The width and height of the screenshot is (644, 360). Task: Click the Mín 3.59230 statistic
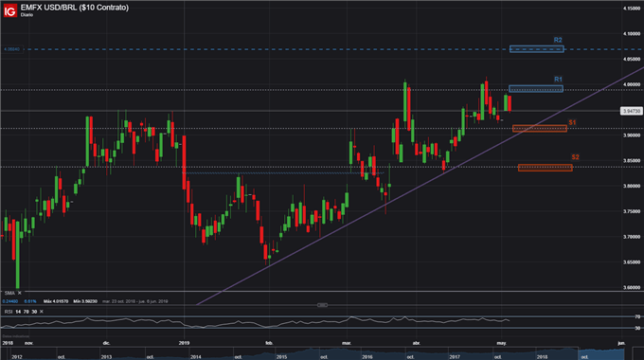(x=85, y=301)
